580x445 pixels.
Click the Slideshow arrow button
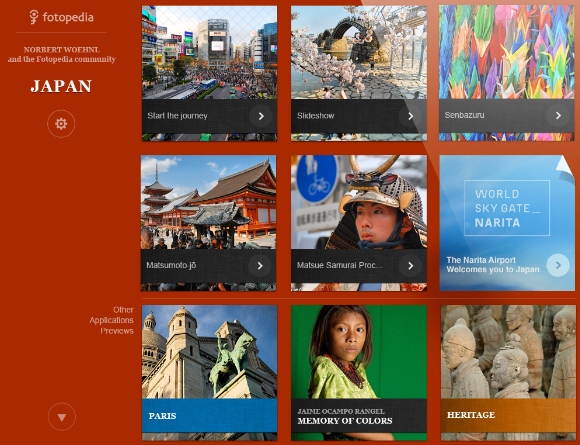coord(410,116)
